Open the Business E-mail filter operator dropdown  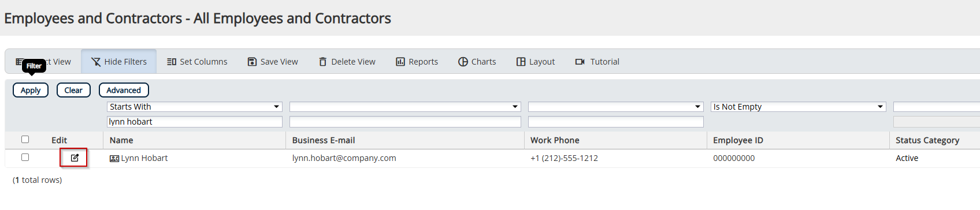pyautogui.click(x=405, y=107)
